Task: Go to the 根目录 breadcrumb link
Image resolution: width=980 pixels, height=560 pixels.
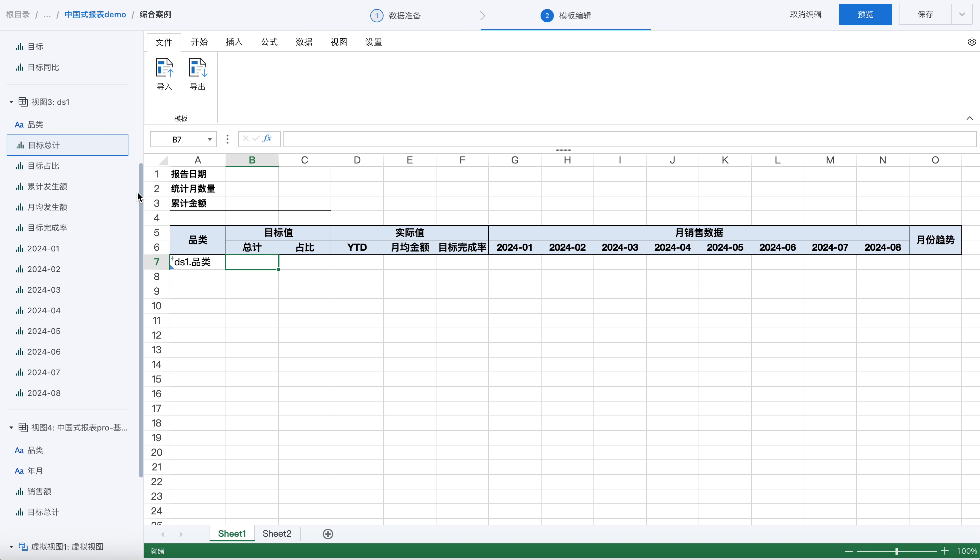Action: (18, 15)
